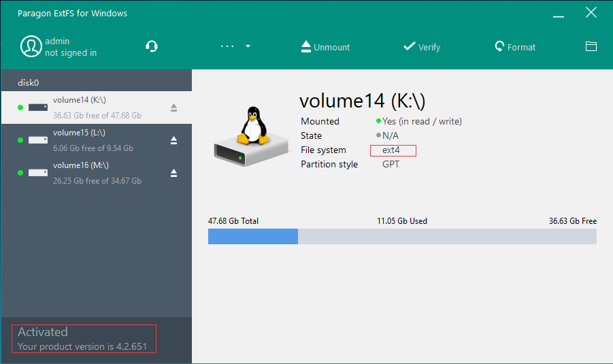The image size is (613, 364).
Task: Eject volume15 using its eject icon
Action: pos(173,140)
